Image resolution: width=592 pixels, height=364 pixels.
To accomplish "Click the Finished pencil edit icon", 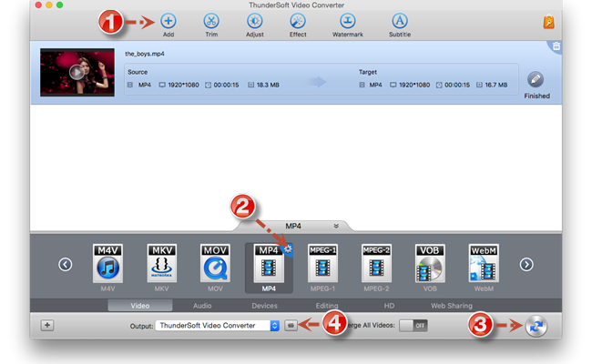I will (x=536, y=79).
